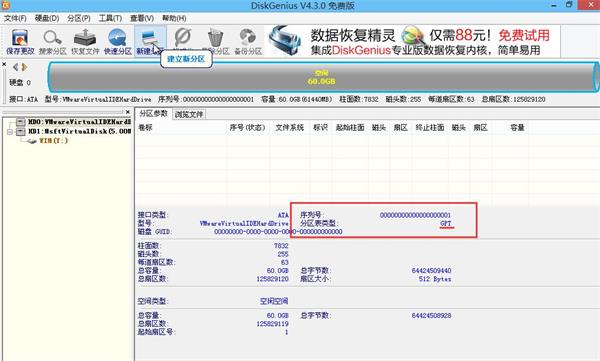
Task: Click the 保存更改 save changes icon
Action: [20, 42]
